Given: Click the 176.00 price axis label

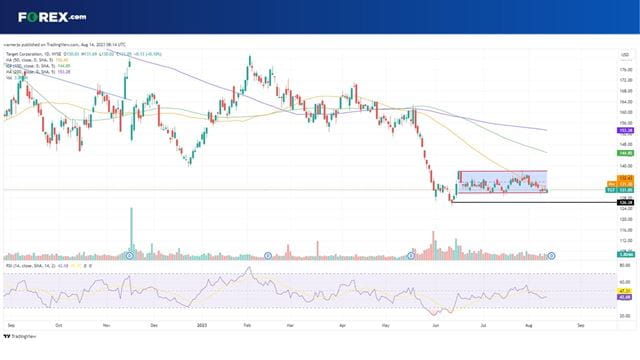Looking at the screenshot, I should pos(626,70).
